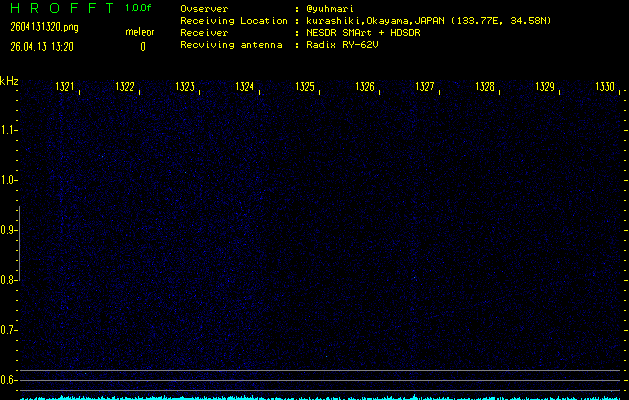Click the 0.8 kHz frequency axis label
This screenshot has height=400, width=629.
tap(9, 280)
